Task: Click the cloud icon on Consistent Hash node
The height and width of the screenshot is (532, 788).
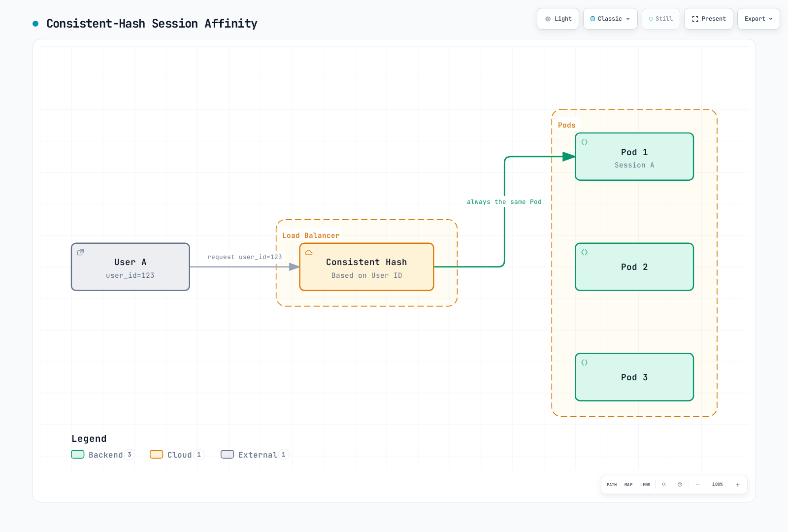Action: click(x=309, y=253)
